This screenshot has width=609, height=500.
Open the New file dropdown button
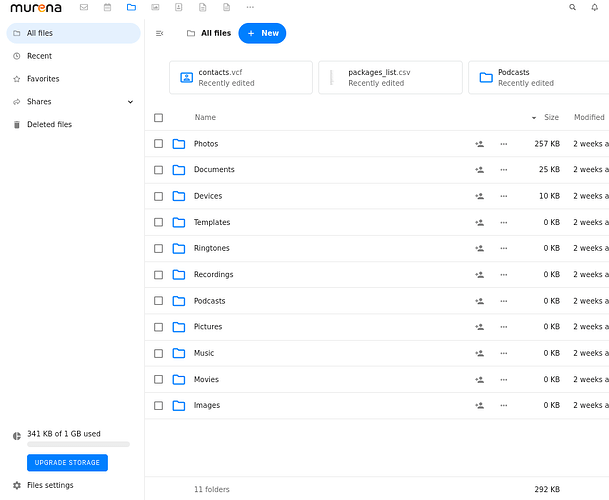262,33
